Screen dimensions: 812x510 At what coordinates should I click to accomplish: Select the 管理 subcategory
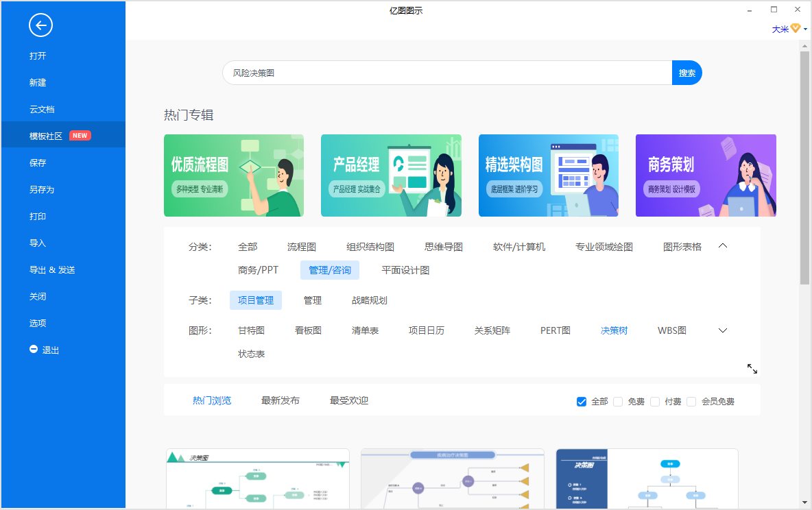[312, 300]
